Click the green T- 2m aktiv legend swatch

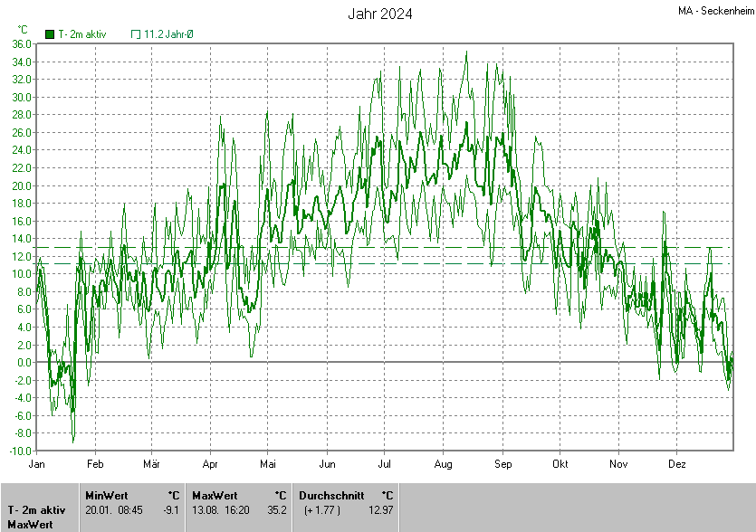50,34
